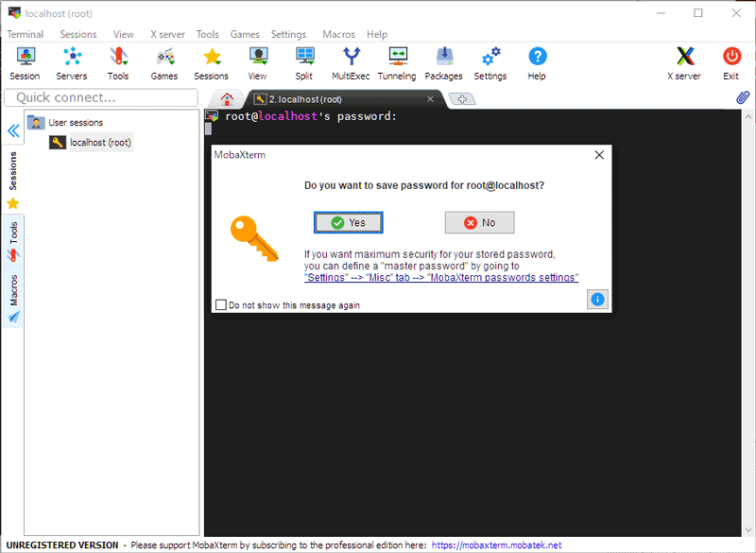Click No to decline saving password

pyautogui.click(x=479, y=223)
